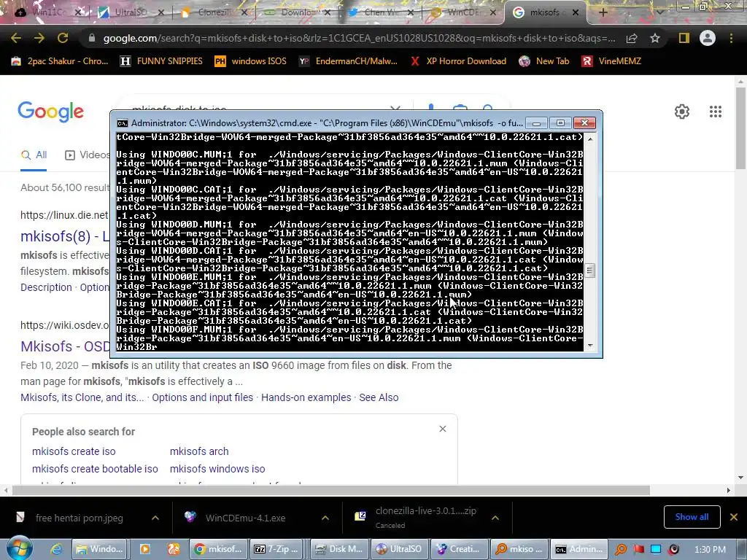Click the Google logo

coord(50,112)
